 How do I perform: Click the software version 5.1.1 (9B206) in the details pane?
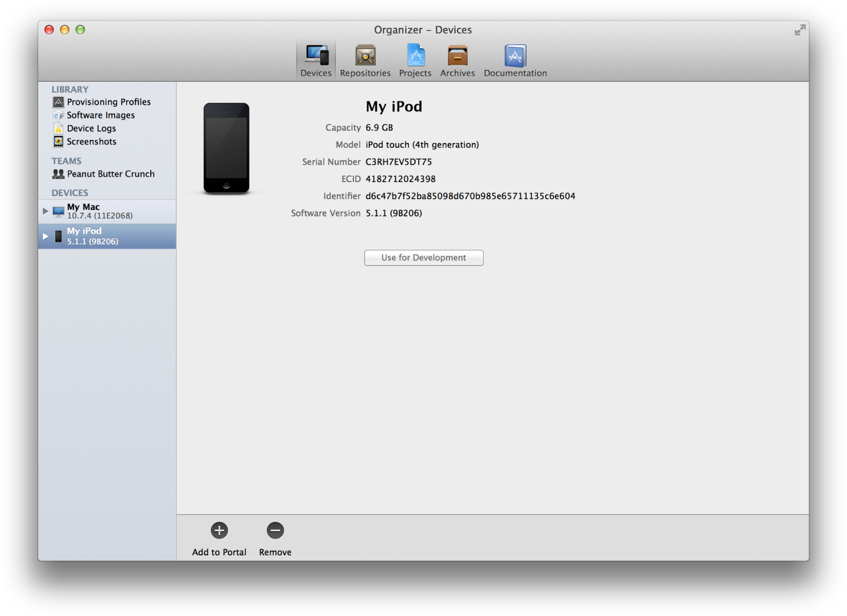point(393,213)
